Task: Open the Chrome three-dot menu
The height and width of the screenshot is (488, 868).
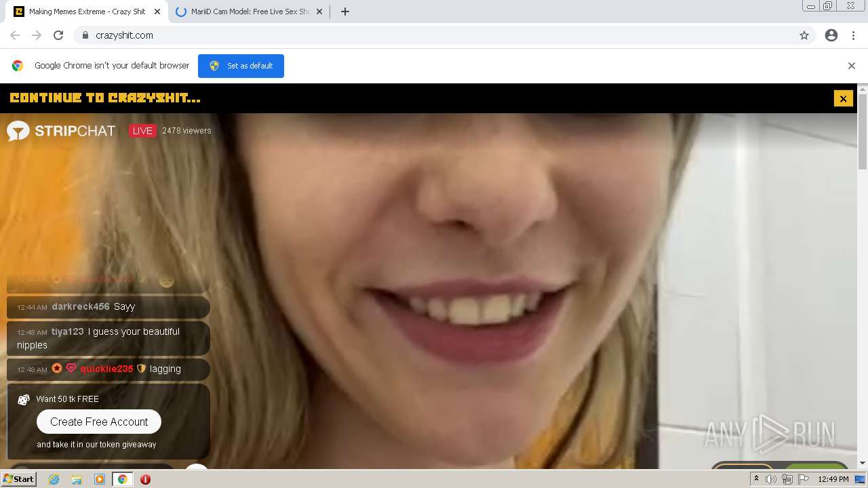Action: [x=853, y=35]
